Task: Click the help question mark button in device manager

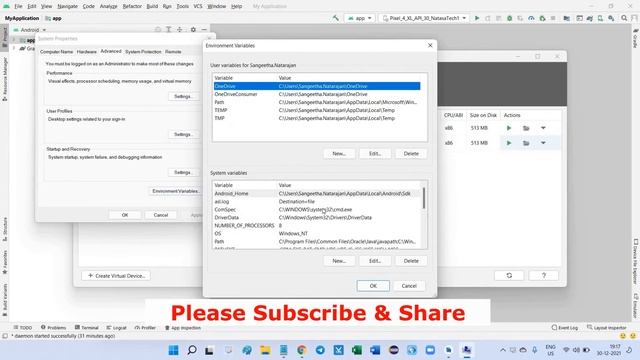Action: (544, 276)
